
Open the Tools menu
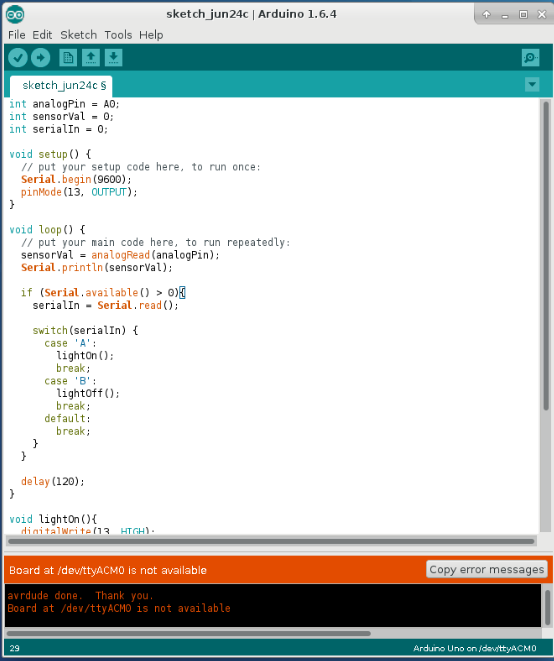118,35
